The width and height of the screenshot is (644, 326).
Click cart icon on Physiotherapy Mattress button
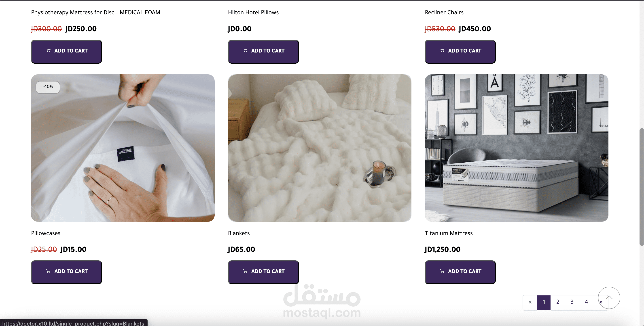click(49, 50)
